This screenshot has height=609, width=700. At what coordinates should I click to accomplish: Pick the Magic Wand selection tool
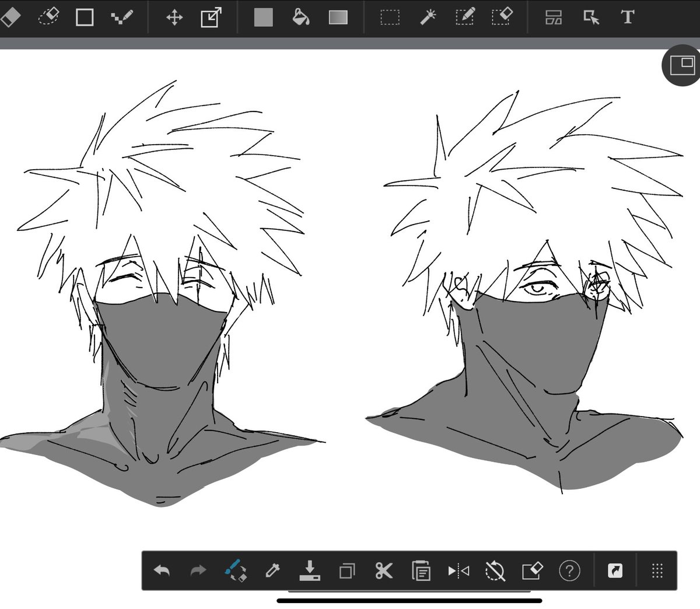[x=428, y=17]
